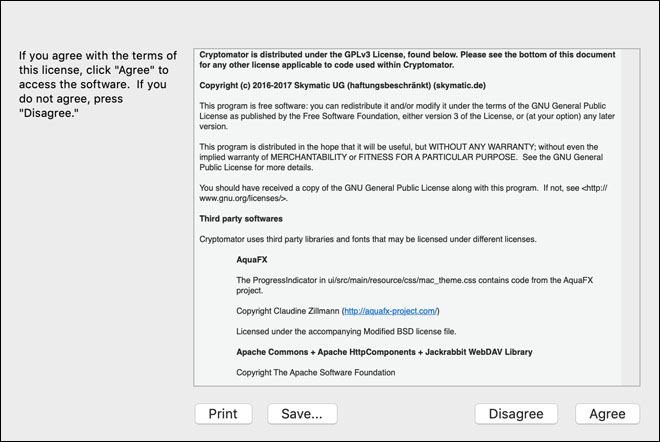Click the WITHOUT ANY WARRANTY paragraph
Image resolution: width=660 pixels, height=442 pixels.
(401, 157)
